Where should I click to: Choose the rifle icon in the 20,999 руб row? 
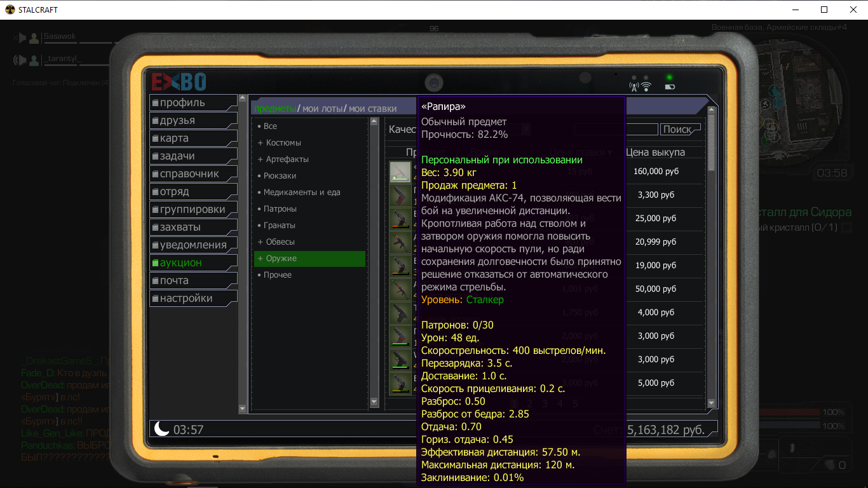coord(400,243)
